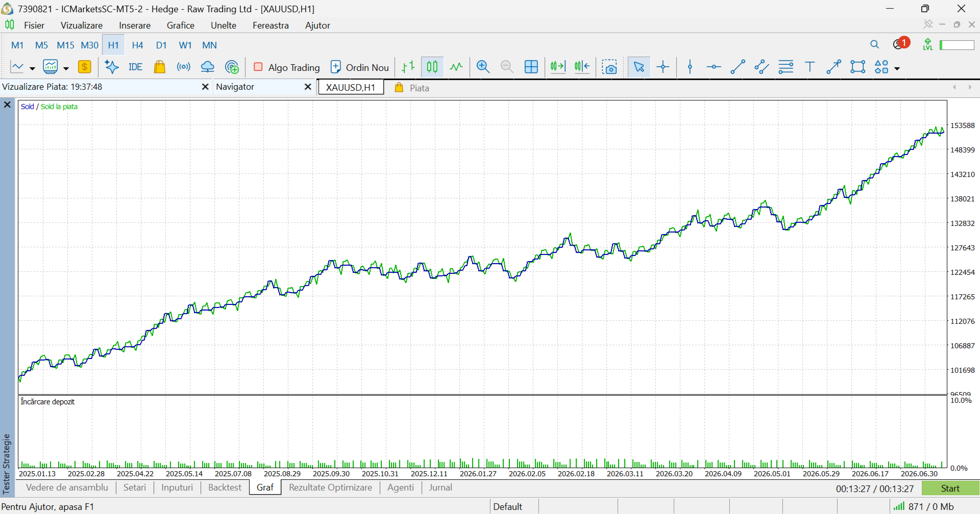Switch chart to candlestick mode
The height and width of the screenshot is (514, 980).
[432, 67]
